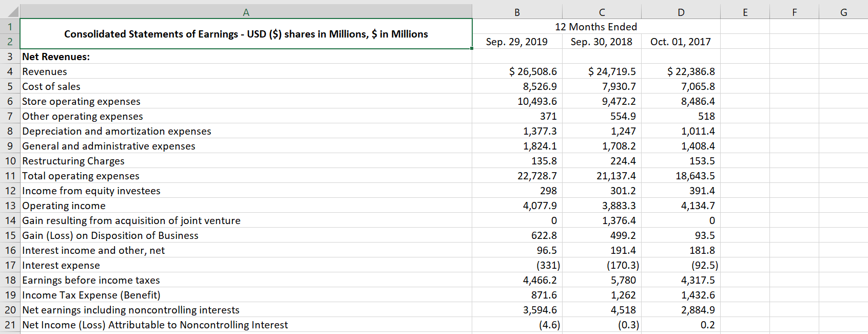Select 'Income from equity investees' cell

click(x=246, y=191)
